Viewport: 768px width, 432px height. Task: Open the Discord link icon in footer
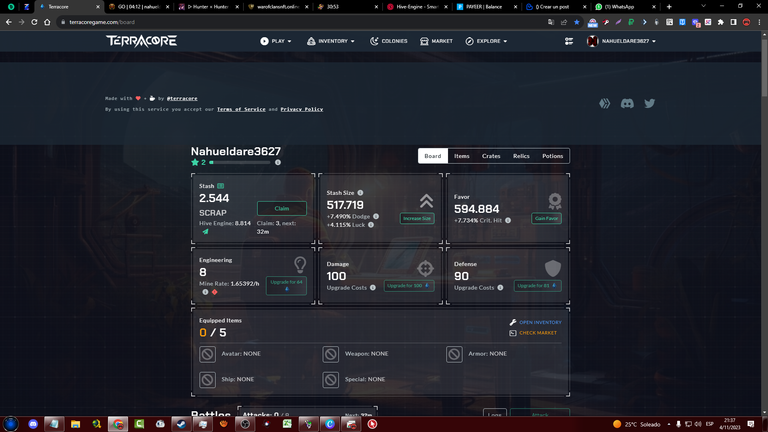tap(627, 103)
